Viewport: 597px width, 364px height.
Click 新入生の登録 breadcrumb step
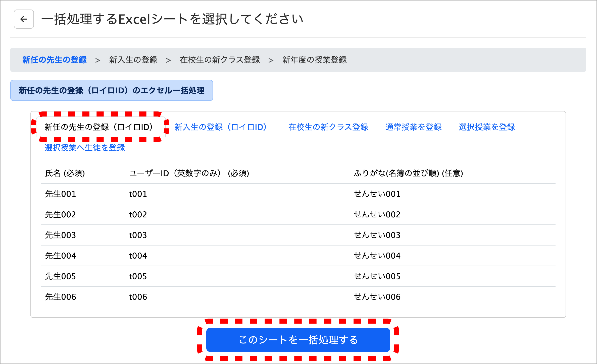[133, 60]
